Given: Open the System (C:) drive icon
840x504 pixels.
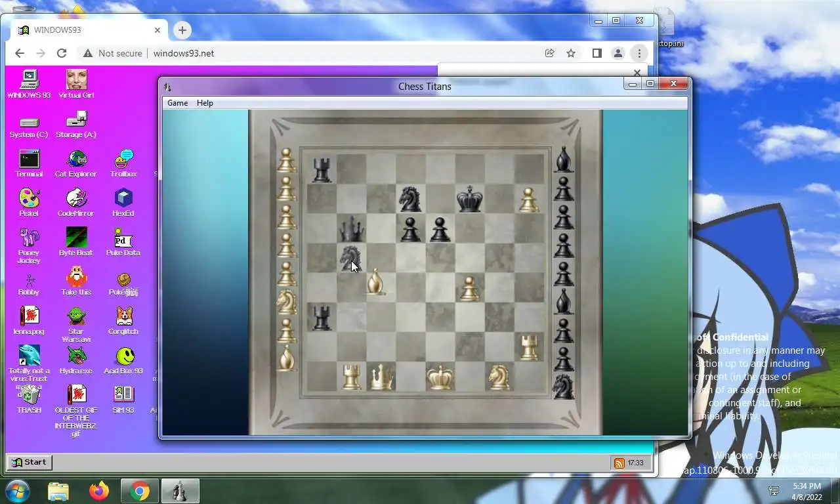Looking at the screenshot, I should [29, 125].
